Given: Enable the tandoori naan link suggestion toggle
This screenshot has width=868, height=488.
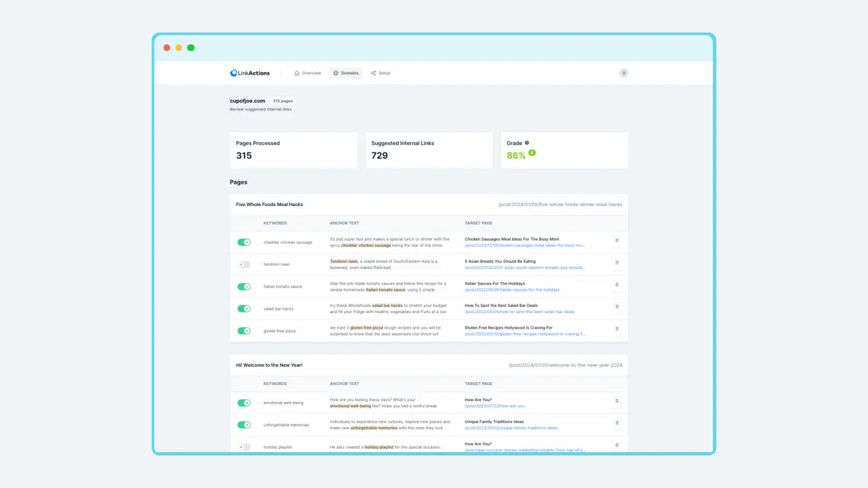Looking at the screenshot, I should tap(244, 264).
